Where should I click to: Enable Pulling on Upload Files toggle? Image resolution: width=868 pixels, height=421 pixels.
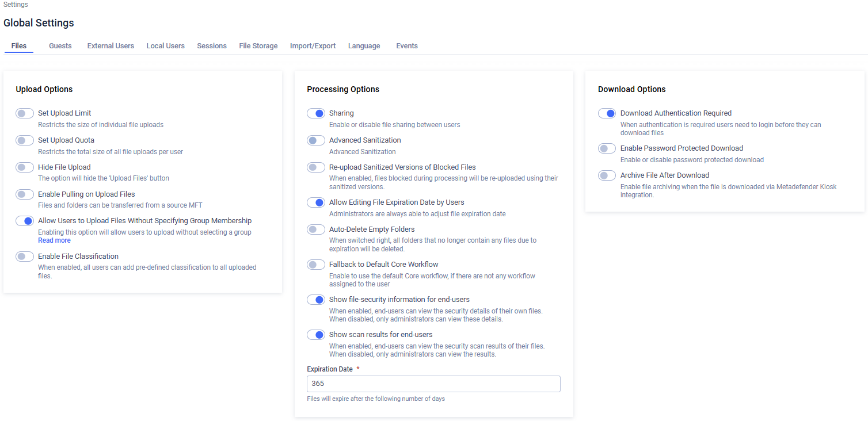pos(25,194)
